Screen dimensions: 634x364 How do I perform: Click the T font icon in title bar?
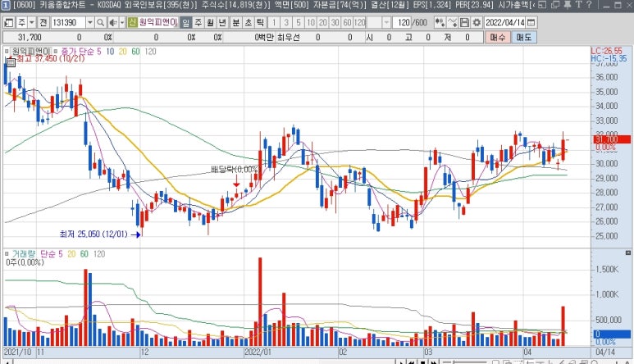coord(578,5)
